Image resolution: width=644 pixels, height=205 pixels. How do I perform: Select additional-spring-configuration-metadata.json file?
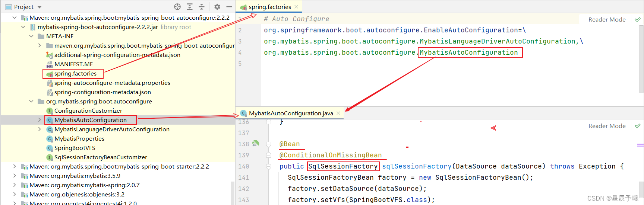pos(117,55)
